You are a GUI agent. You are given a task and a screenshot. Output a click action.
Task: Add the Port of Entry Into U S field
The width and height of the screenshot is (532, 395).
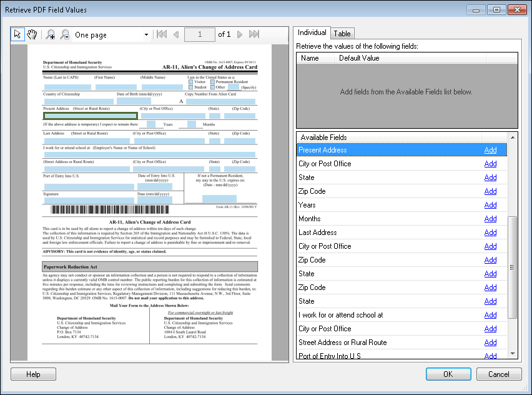[x=490, y=356]
